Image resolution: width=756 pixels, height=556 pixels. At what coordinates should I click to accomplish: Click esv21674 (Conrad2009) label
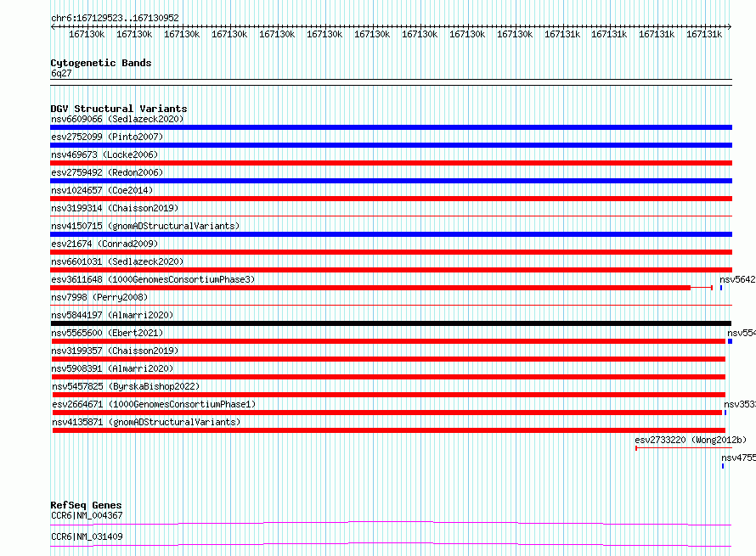click(104, 244)
